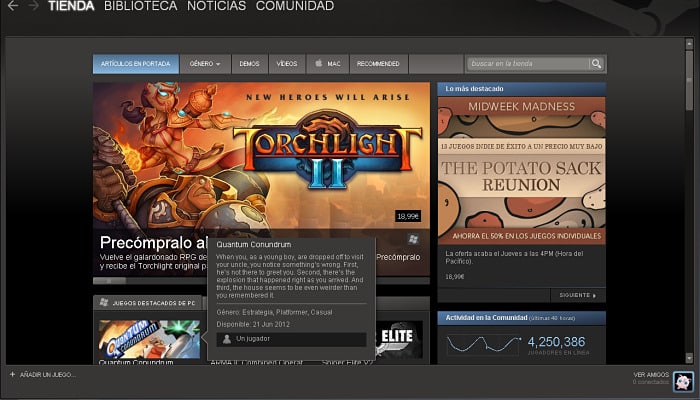Click the 18,99€ price on Torchlight banner

coord(408,217)
